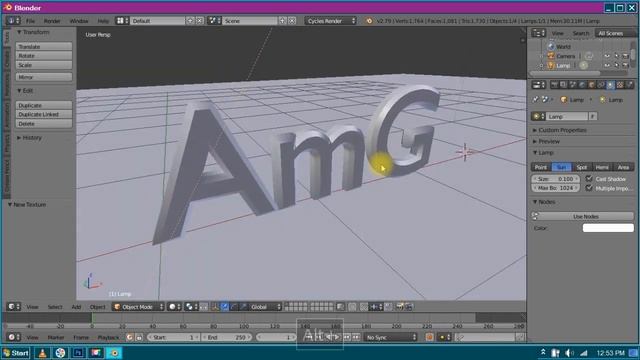Open the Scene properties tab
This screenshot has height=360, width=640.
pos(572,85)
